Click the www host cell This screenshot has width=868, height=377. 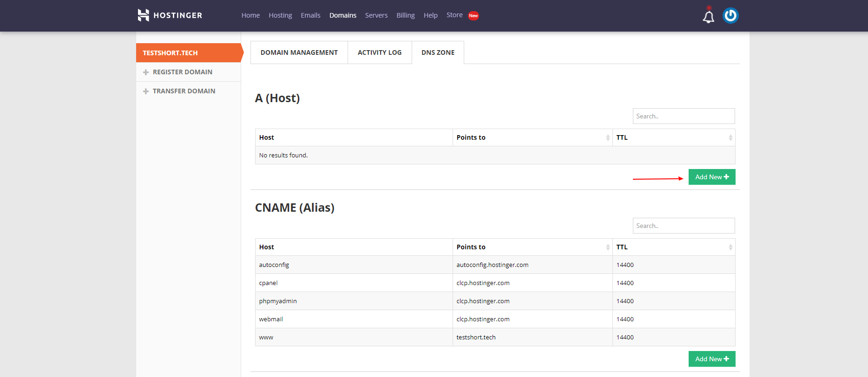point(354,337)
